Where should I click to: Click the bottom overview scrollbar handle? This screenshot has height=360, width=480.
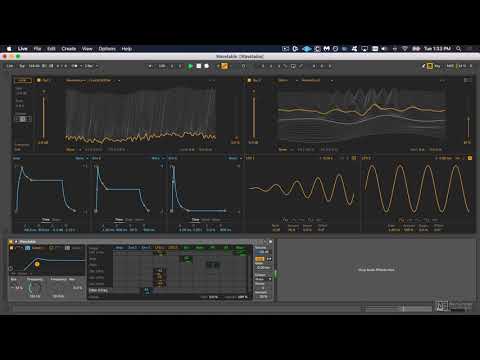[x=403, y=309]
